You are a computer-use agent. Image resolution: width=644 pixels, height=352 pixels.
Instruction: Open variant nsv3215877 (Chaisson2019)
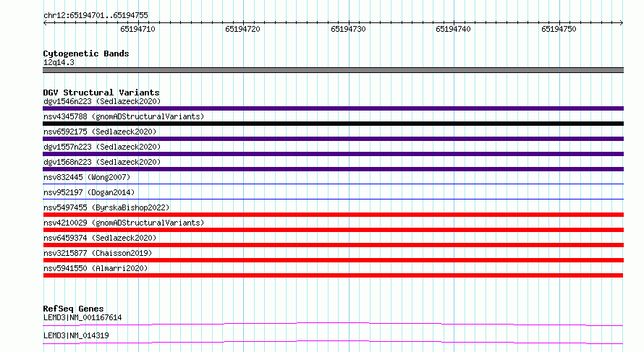(98, 253)
